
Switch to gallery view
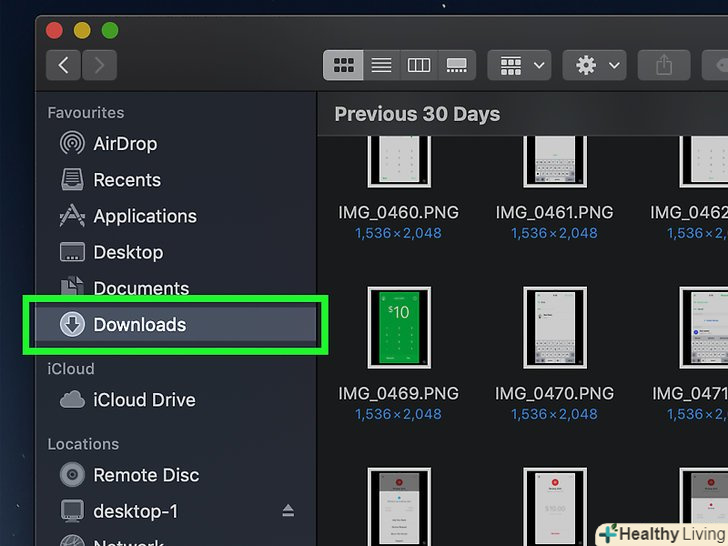pyautogui.click(x=457, y=66)
